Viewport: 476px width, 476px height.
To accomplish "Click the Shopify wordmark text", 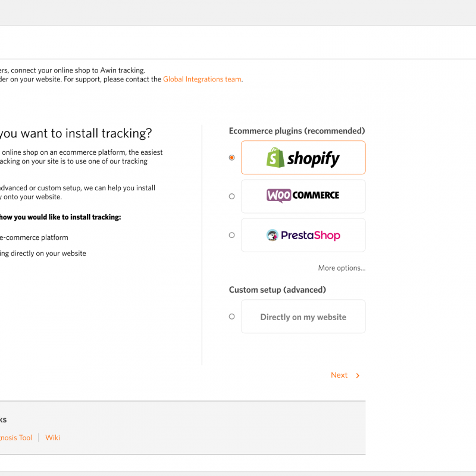I will pos(313,158).
